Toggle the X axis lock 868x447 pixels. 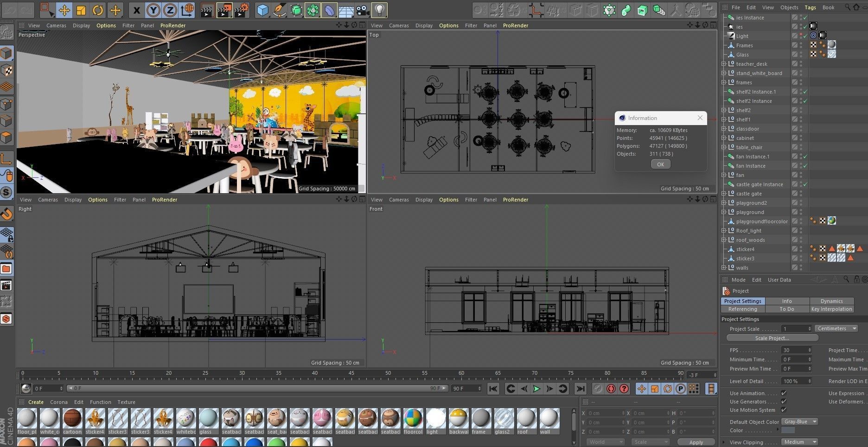[136, 10]
